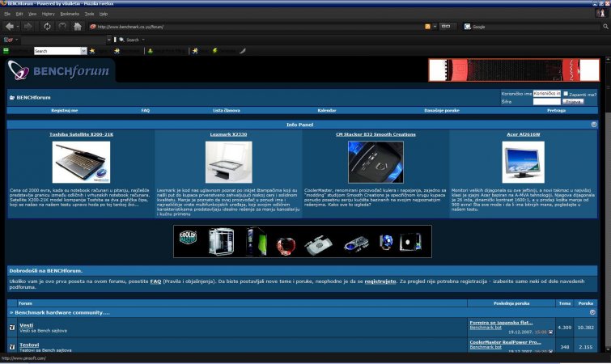
Task: Click go-to-last-post icon in Vesti row
Action: pos(550,332)
